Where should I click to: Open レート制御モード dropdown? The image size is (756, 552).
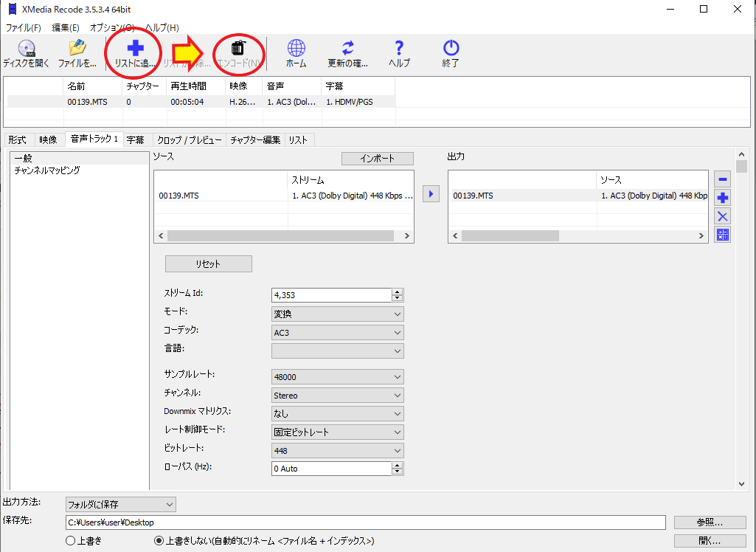[338, 432]
